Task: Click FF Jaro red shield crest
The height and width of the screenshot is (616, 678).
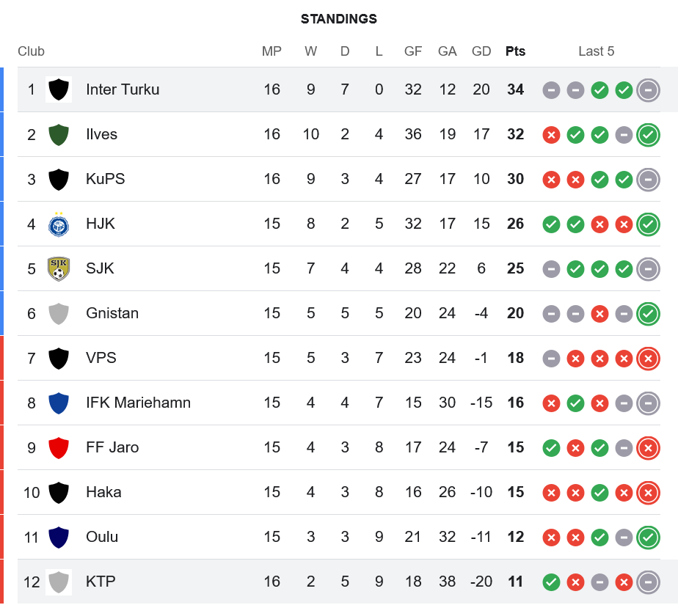Action: [x=59, y=447]
